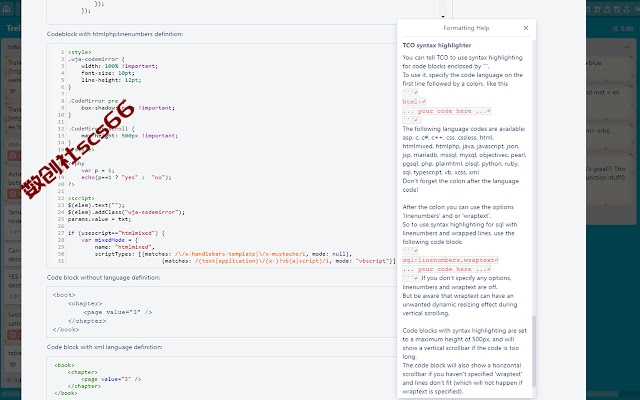Viewport: 640px width, 400px height.
Task: Click the 'html:' example code line
Action: pyautogui.click(x=414, y=102)
